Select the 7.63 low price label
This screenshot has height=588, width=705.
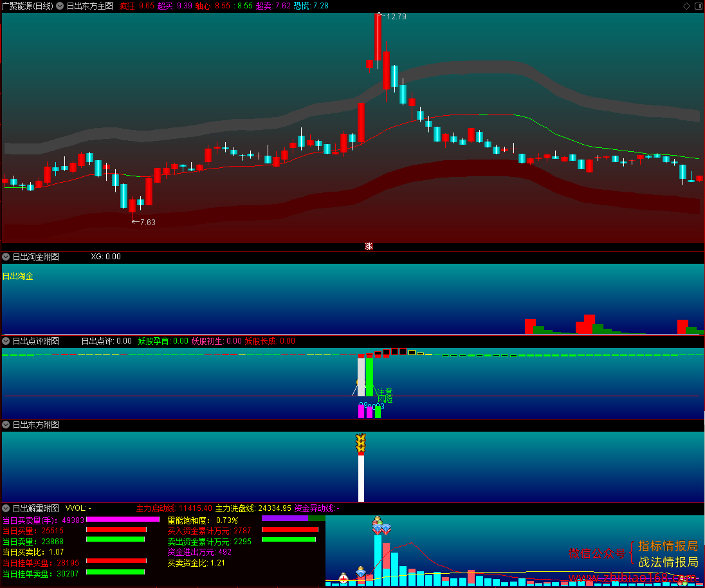pos(147,223)
